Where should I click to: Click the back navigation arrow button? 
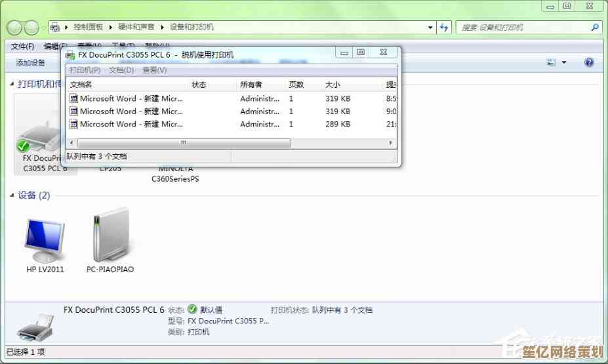[14, 28]
